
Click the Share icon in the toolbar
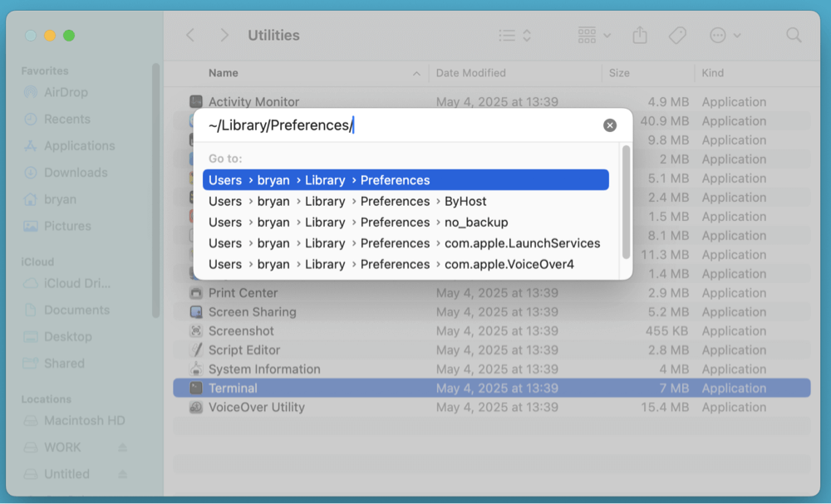639,35
